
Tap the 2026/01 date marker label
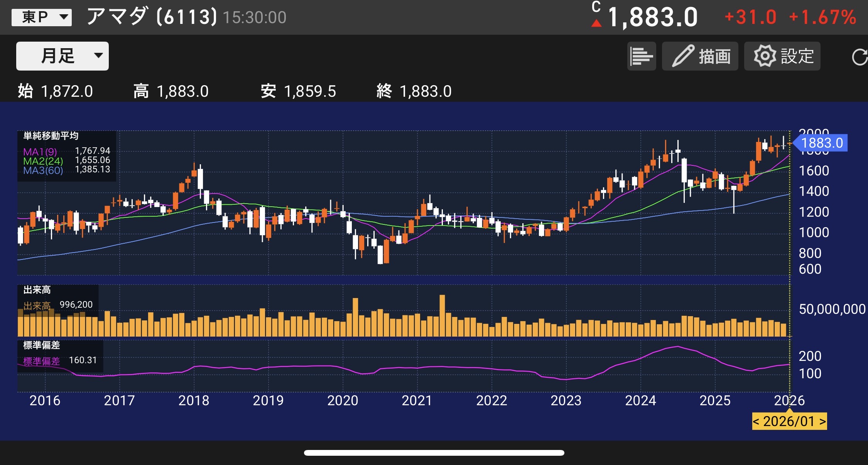click(789, 421)
